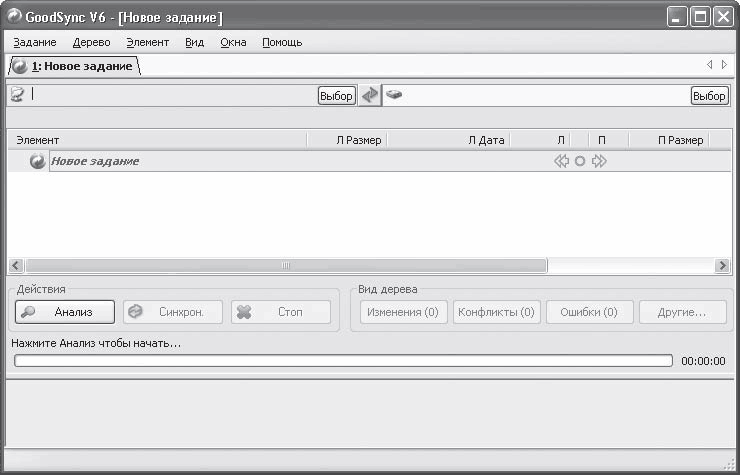Click the right folder drive icon
The height and width of the screenshot is (475, 740).
click(x=395, y=95)
